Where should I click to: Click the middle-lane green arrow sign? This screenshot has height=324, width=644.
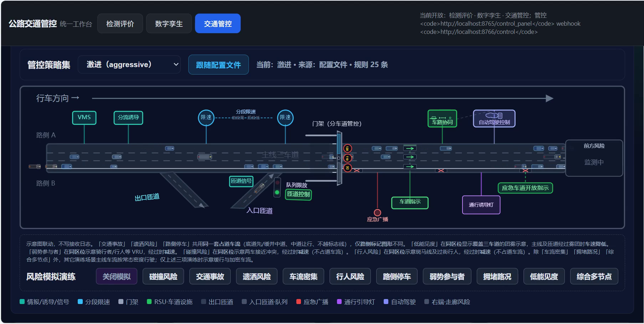tap(410, 157)
